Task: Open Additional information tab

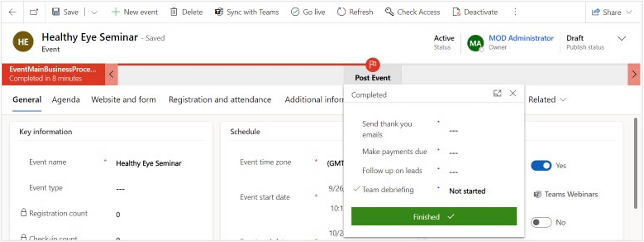Action: [x=314, y=99]
